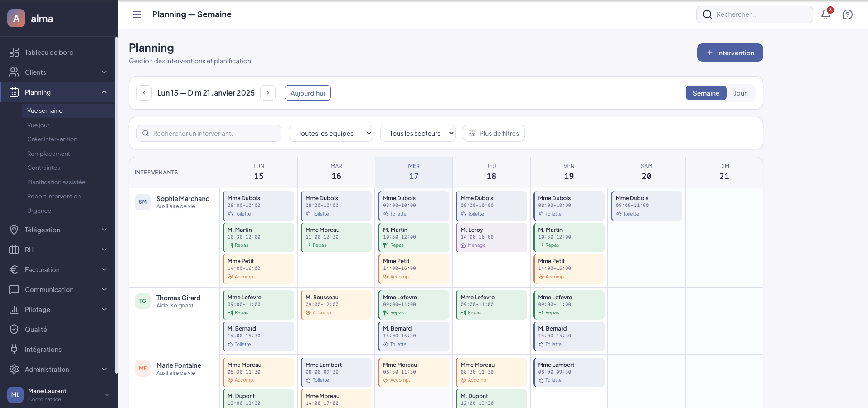Viewport: 868px width, 408px height.
Task: Open Pilotage with the chart icon
Action: [x=15, y=309]
